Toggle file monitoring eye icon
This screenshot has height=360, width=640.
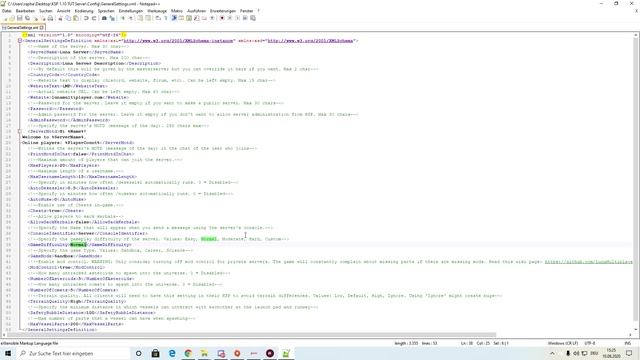212,18
